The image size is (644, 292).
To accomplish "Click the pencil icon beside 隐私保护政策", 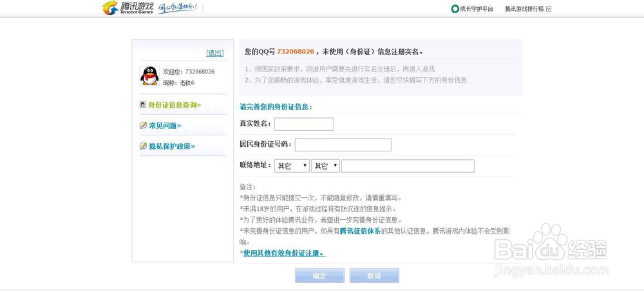I will [x=143, y=146].
